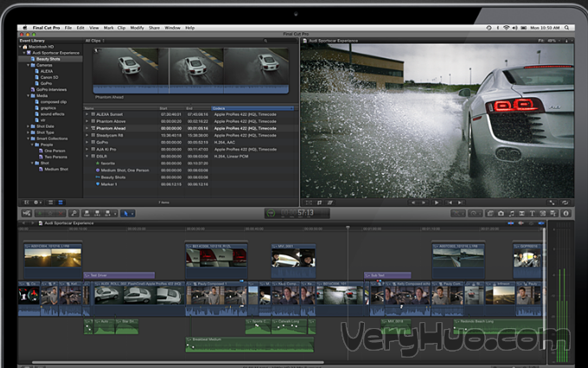Toggle audio skimming in timeline
This screenshot has width=588, height=368.
pyautogui.click(x=521, y=223)
